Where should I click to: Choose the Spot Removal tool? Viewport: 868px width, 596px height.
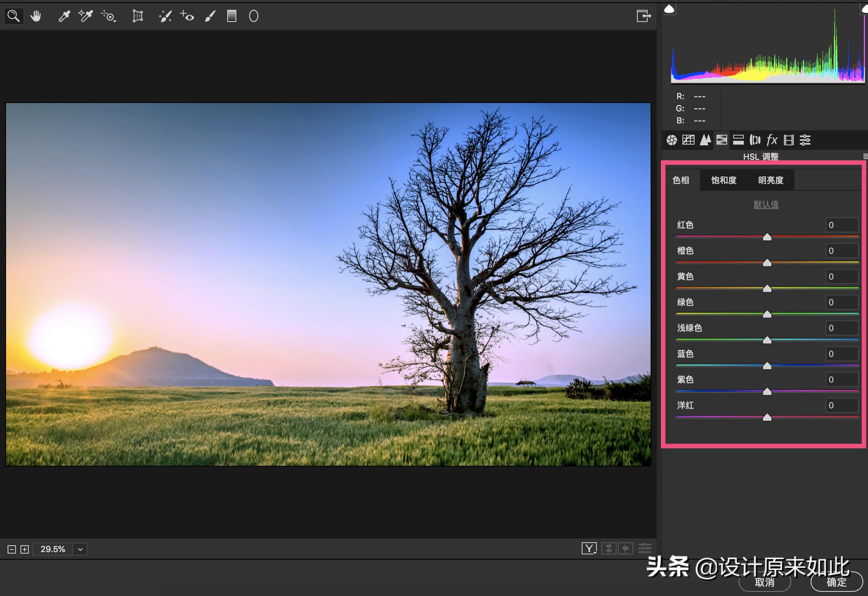pos(165,16)
